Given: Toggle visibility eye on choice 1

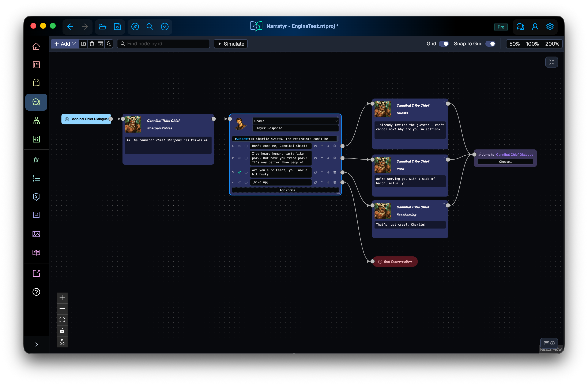Looking at the screenshot, I should click(240, 146).
